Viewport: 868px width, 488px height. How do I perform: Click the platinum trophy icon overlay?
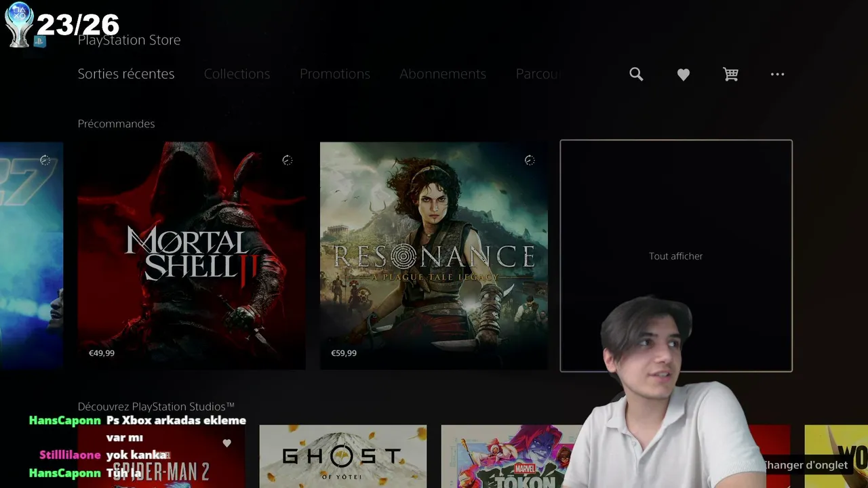19,24
